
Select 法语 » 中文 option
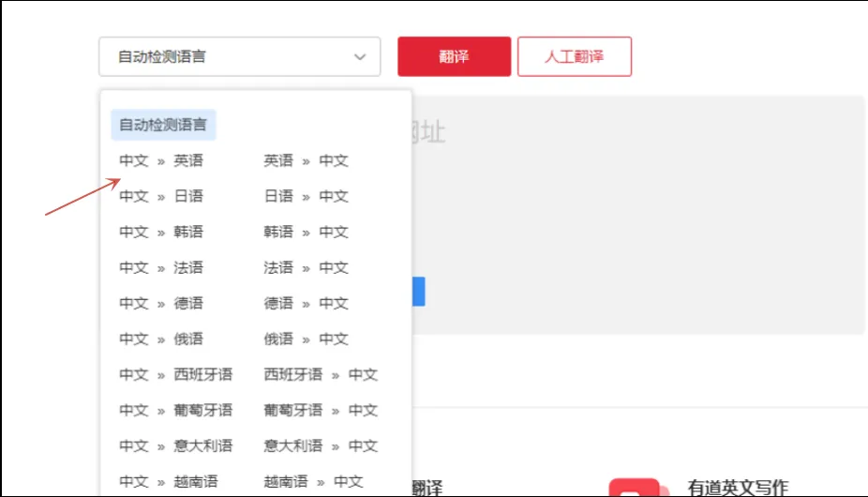pyautogui.click(x=306, y=267)
